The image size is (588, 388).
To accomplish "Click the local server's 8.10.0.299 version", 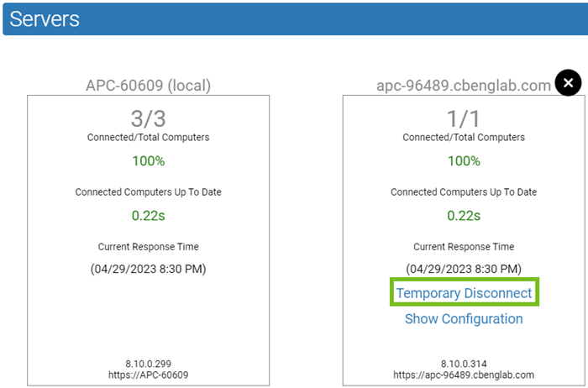I will [x=148, y=364].
